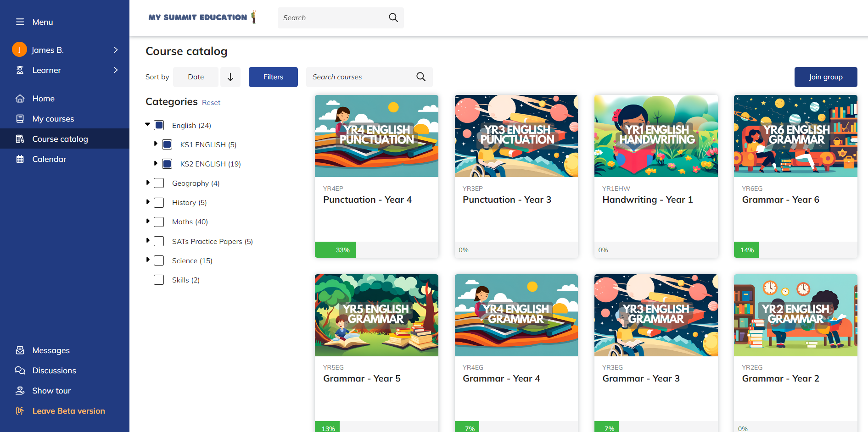
Task: Click the 13% progress bar on Grammar Year 5
Action: coord(327,427)
